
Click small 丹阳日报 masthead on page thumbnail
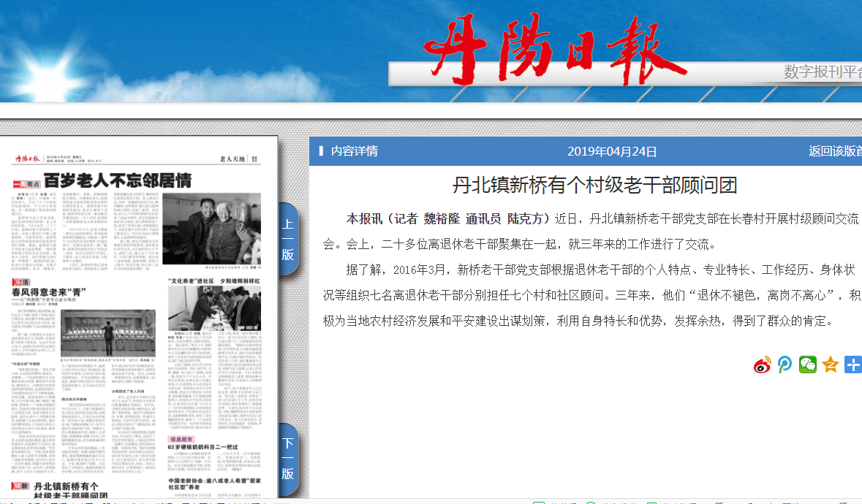click(x=28, y=159)
